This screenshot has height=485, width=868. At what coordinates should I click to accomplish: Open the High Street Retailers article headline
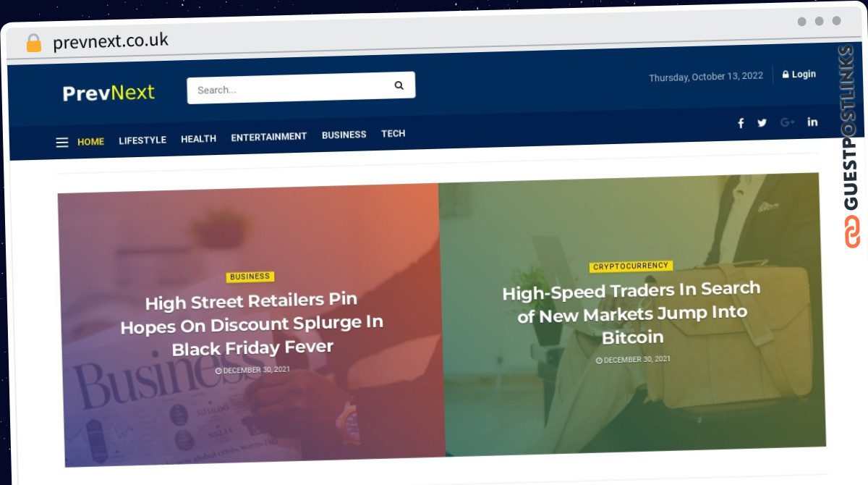252,324
